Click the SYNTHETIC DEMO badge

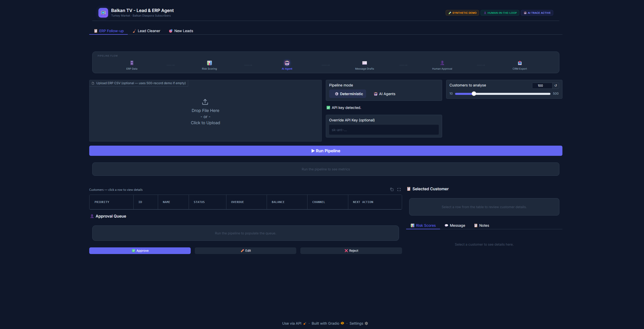[x=462, y=13]
